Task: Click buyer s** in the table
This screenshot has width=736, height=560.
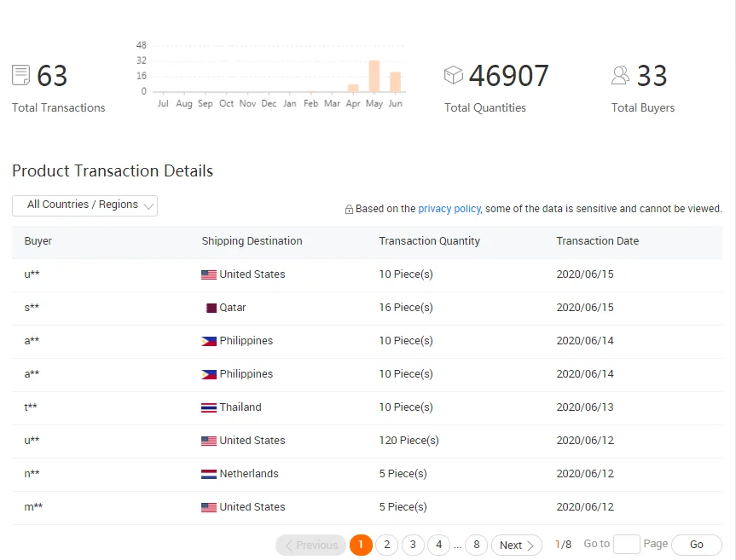Action: point(32,308)
